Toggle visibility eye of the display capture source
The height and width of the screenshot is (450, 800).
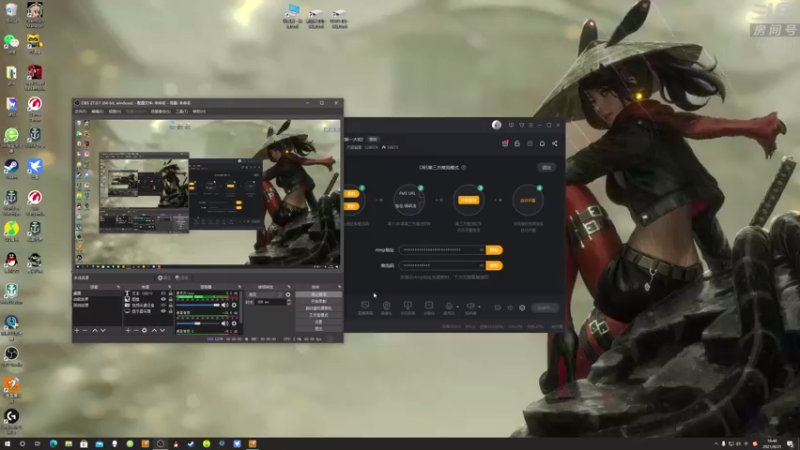click(163, 311)
